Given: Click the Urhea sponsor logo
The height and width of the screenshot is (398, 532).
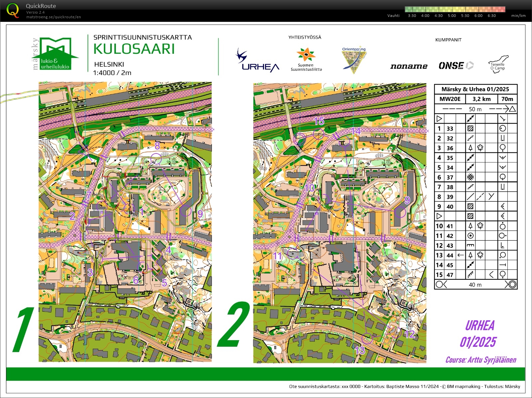Looking at the screenshot, I should (x=257, y=61).
